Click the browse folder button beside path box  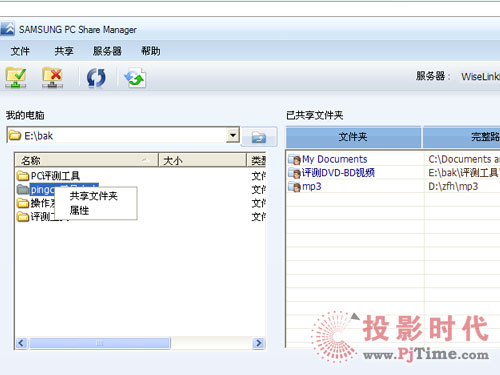pos(259,137)
